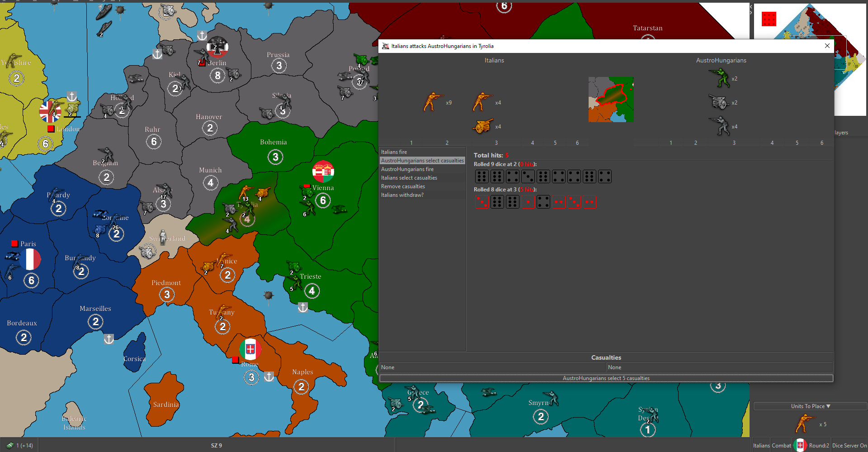
Task: Expand side panel with the right arrow
Action: pos(751,13)
